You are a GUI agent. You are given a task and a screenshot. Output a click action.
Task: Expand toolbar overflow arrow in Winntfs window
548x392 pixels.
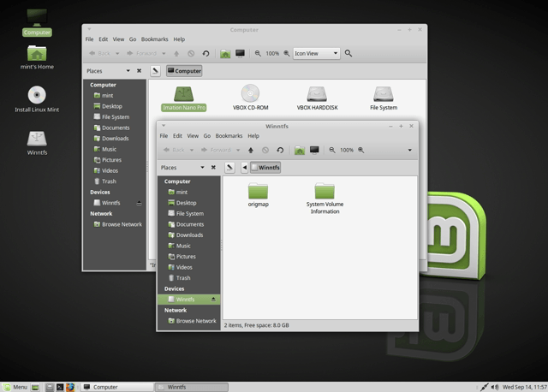(409, 151)
